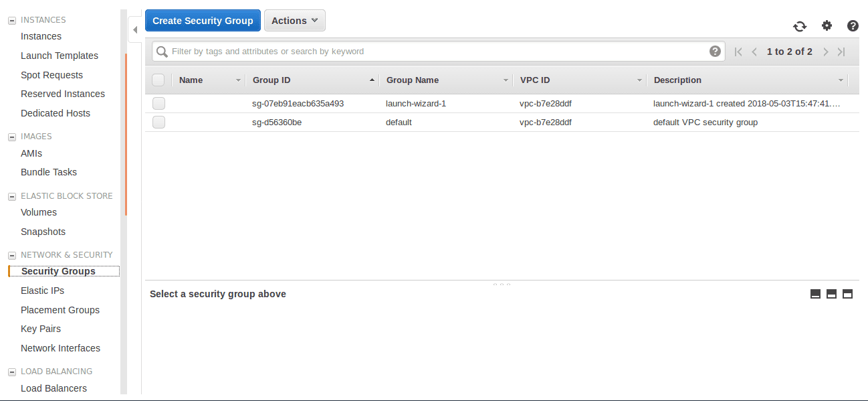Viewport: 868px width, 401px height.
Task: Set details pane to half-height layout icon
Action: pyautogui.click(x=831, y=294)
